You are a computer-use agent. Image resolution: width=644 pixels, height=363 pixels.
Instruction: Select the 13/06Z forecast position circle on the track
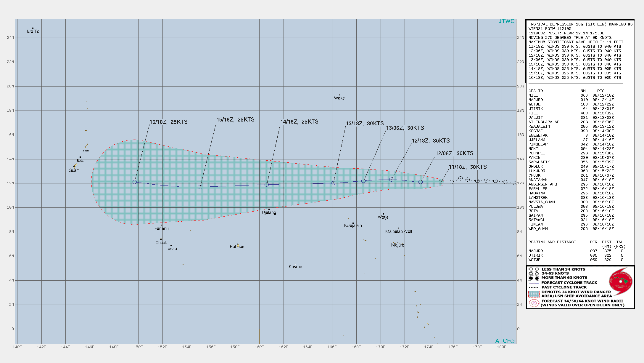coord(363,181)
